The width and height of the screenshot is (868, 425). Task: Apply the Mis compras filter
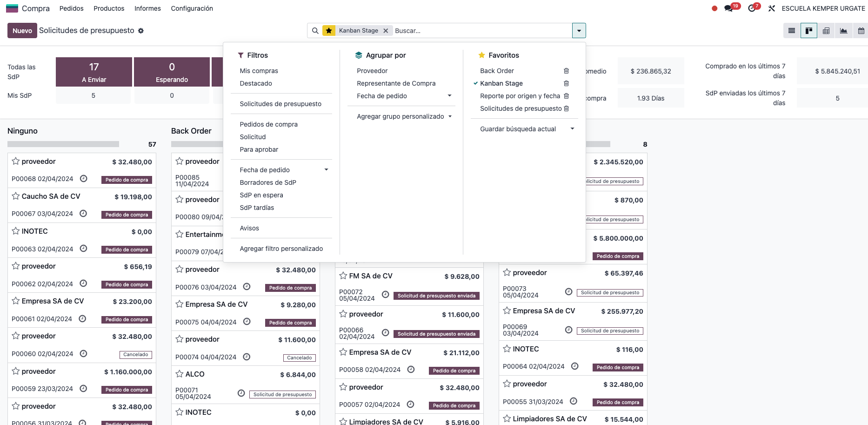tap(259, 71)
